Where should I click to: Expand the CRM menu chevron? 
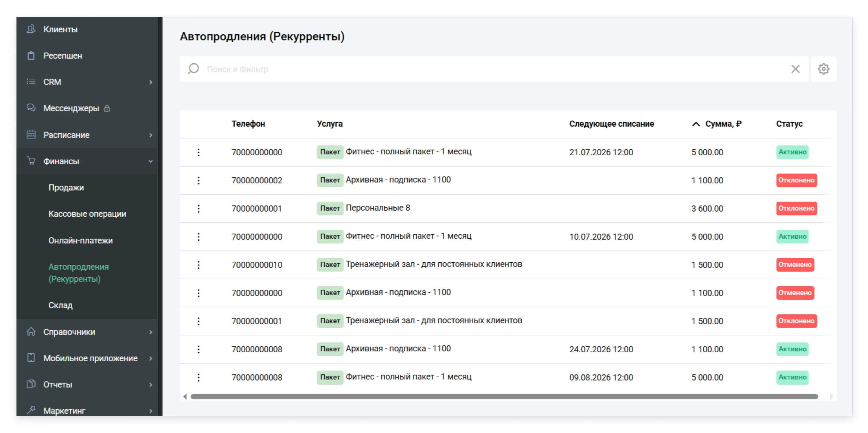pyautogui.click(x=151, y=82)
